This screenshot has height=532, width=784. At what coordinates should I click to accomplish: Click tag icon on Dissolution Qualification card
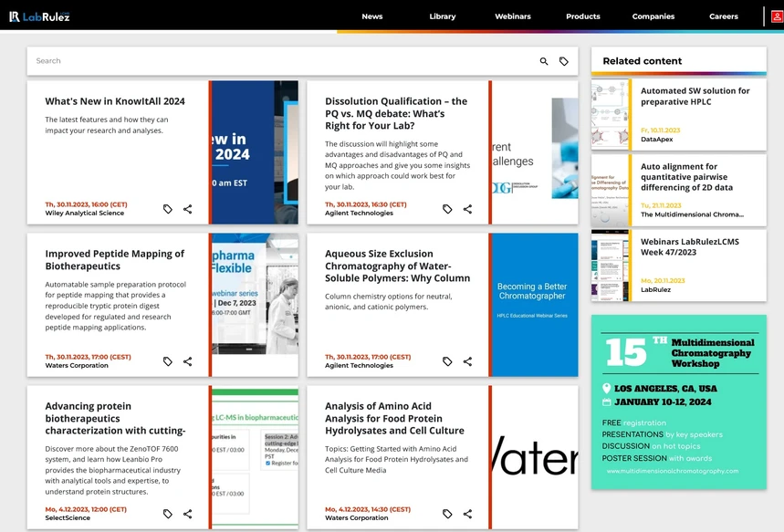[x=447, y=209]
